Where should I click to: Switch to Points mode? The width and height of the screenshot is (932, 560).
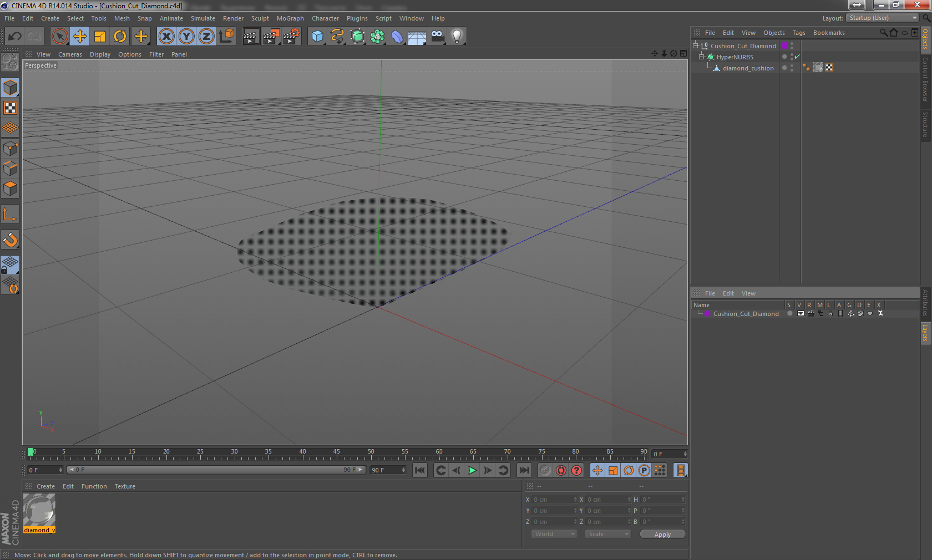(x=10, y=149)
